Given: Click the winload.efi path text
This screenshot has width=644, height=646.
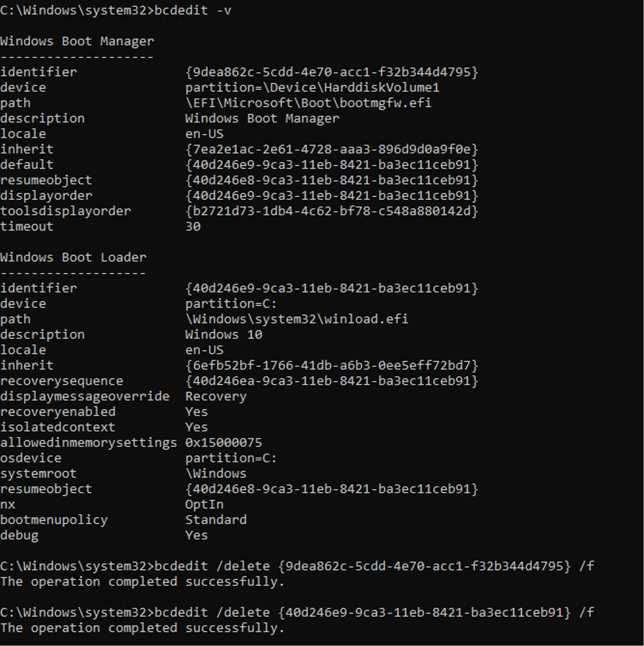Looking at the screenshot, I should [x=296, y=319].
